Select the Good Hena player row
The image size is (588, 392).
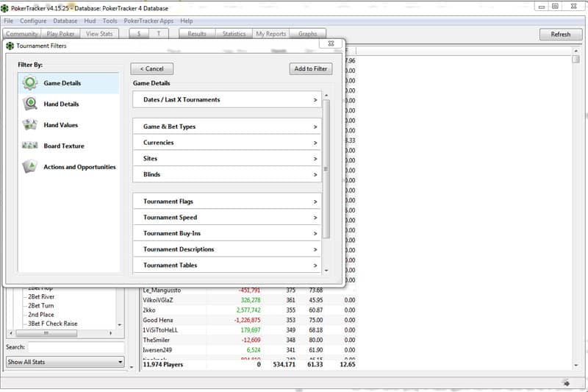tap(249, 320)
